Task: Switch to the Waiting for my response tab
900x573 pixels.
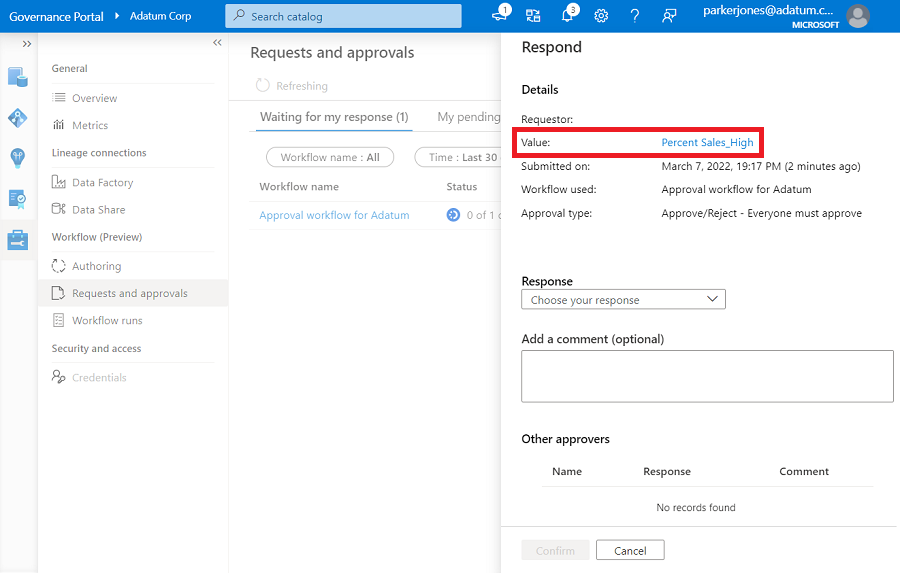Action: tap(334, 117)
